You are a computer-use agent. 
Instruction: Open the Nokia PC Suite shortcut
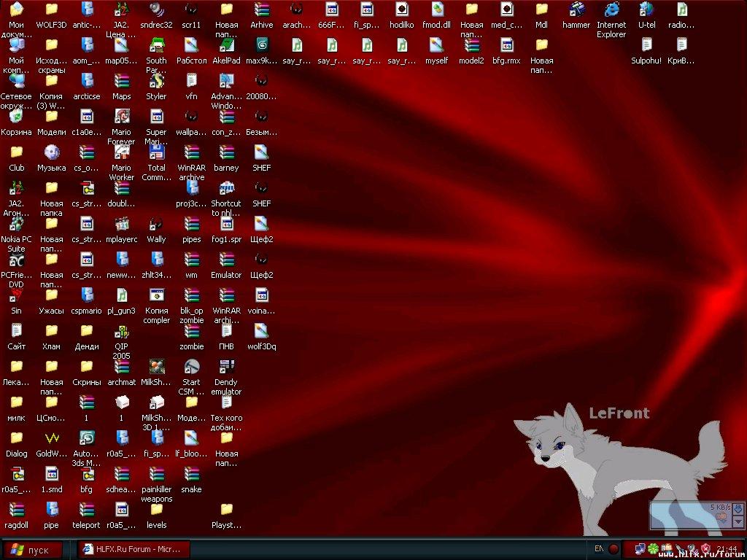16,224
